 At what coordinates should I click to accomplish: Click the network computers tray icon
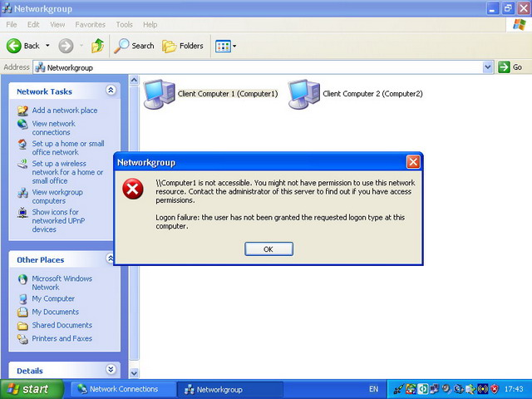pyautogui.click(x=434, y=389)
